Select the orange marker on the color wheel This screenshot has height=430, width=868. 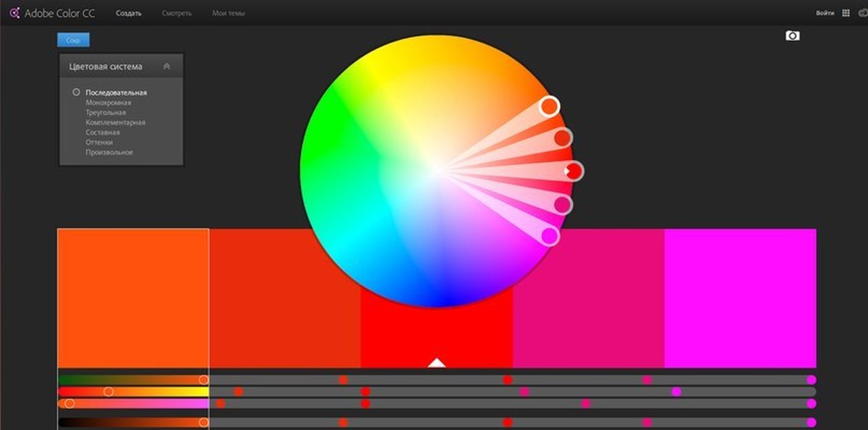(x=550, y=106)
